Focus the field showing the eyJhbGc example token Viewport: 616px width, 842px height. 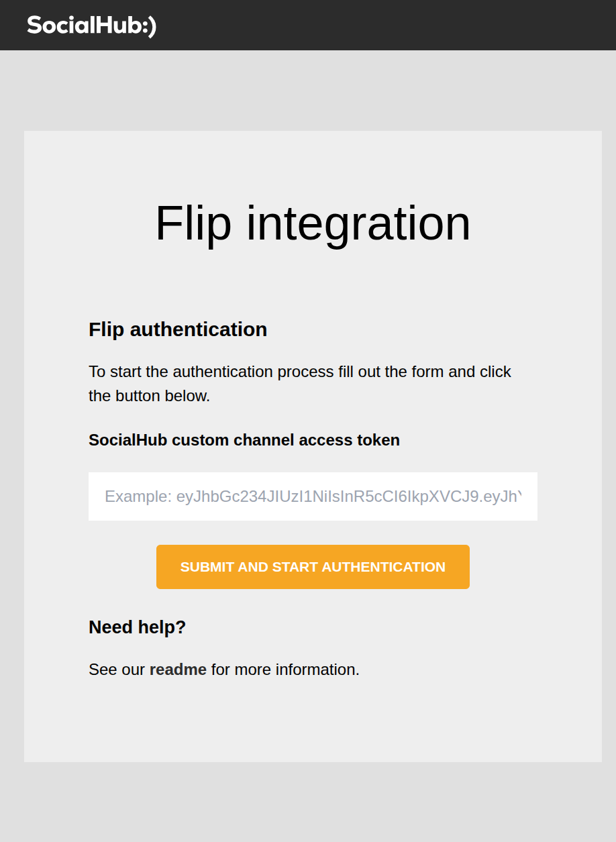(x=313, y=496)
